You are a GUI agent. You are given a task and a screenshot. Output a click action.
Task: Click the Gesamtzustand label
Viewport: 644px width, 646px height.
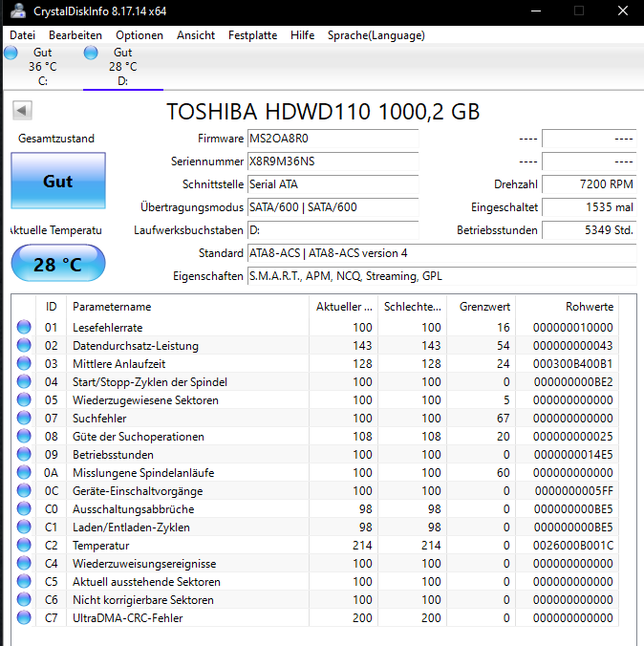click(x=56, y=139)
